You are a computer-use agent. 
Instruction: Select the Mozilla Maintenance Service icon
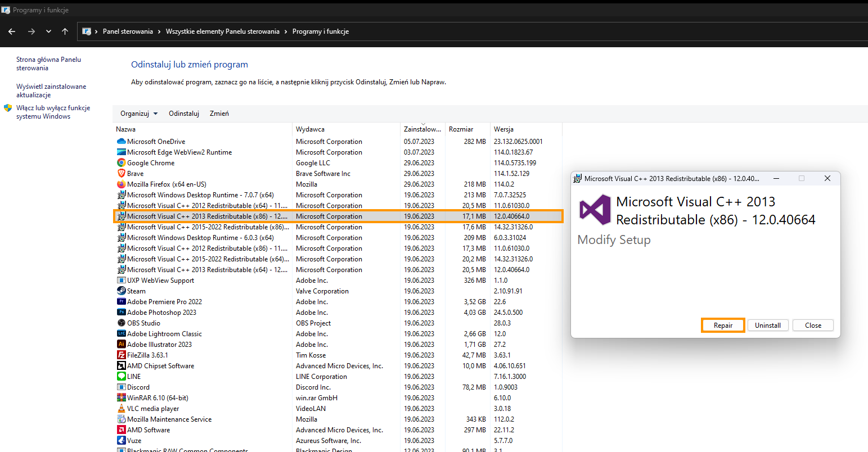[x=121, y=419]
